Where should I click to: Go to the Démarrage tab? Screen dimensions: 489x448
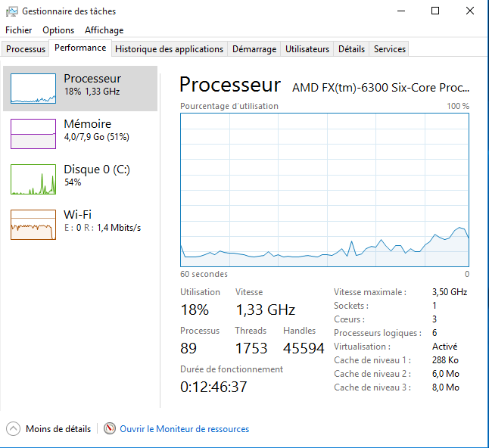point(254,49)
